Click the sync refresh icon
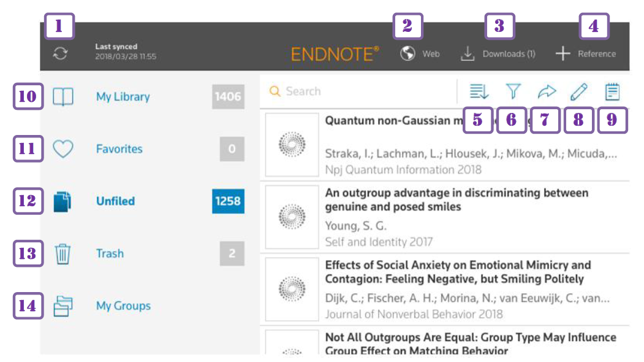 click(60, 54)
